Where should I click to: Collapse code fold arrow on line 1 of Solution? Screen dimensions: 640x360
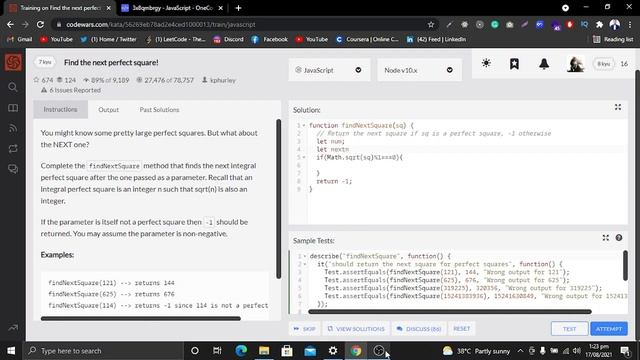[304, 126]
